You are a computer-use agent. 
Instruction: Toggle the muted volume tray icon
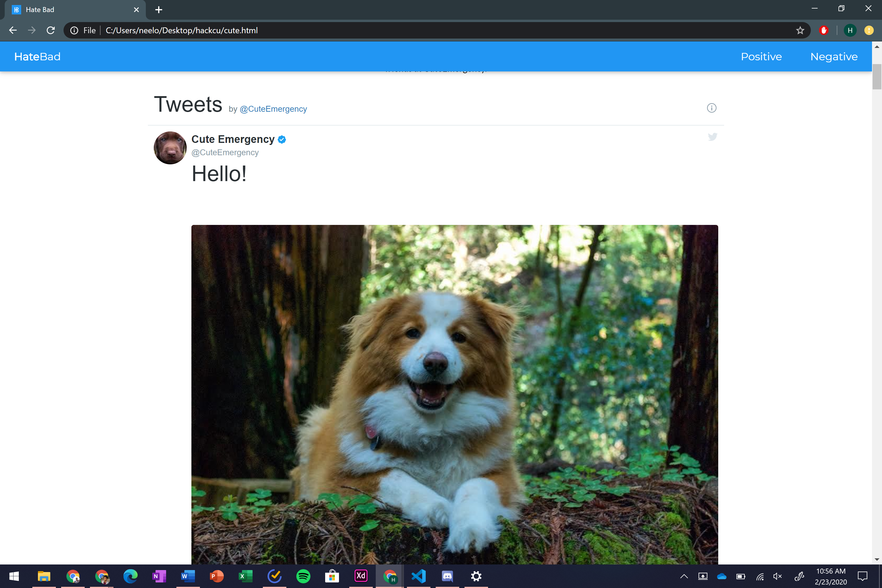(777, 576)
